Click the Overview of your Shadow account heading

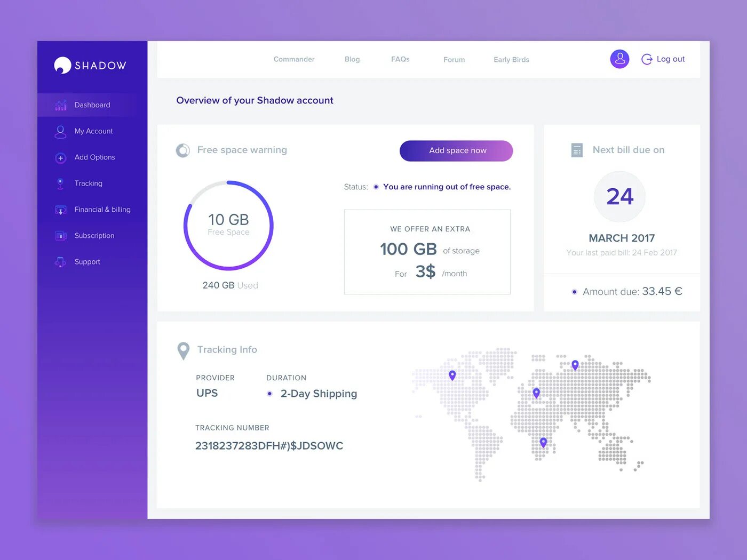(x=255, y=100)
